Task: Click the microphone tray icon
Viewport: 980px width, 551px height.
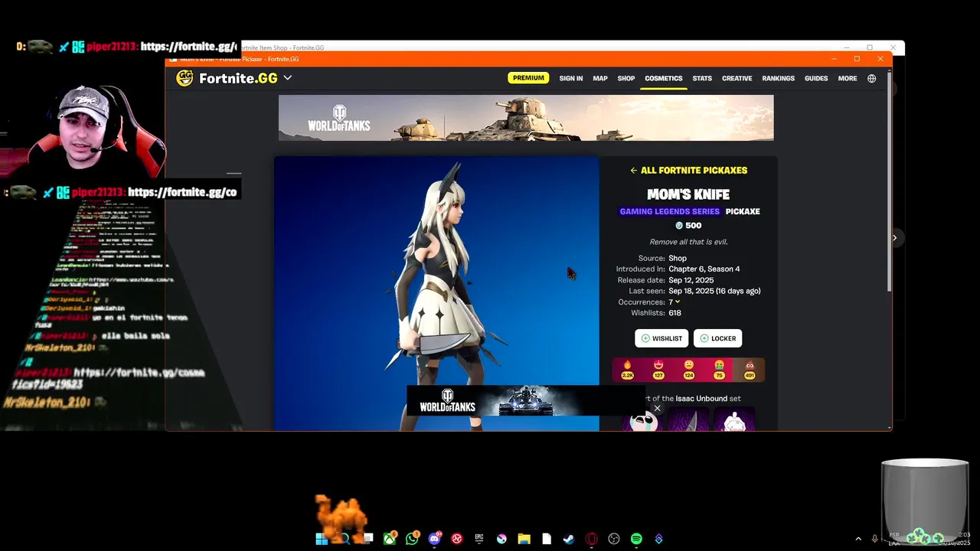Action: coord(874,539)
